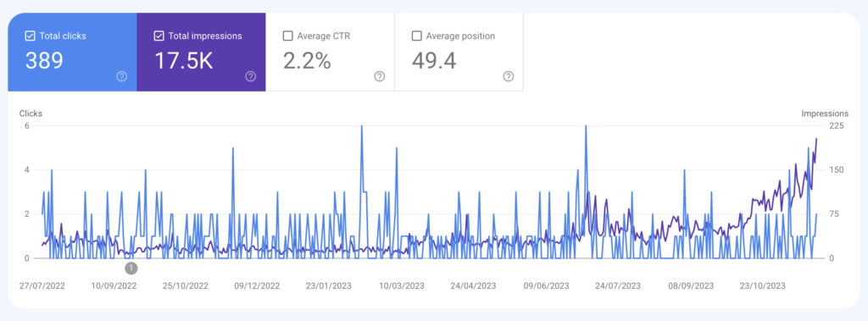
Task: Click the 389 total clicks value
Action: pos(44,60)
